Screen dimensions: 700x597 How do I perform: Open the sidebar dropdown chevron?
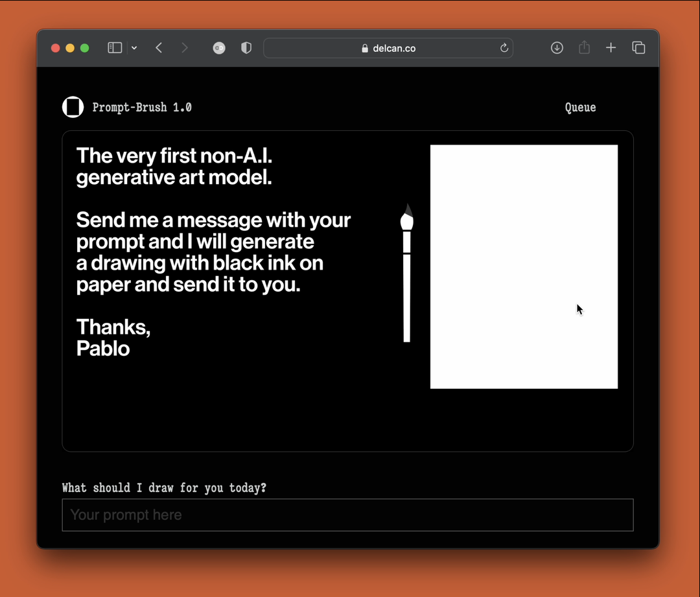click(134, 48)
